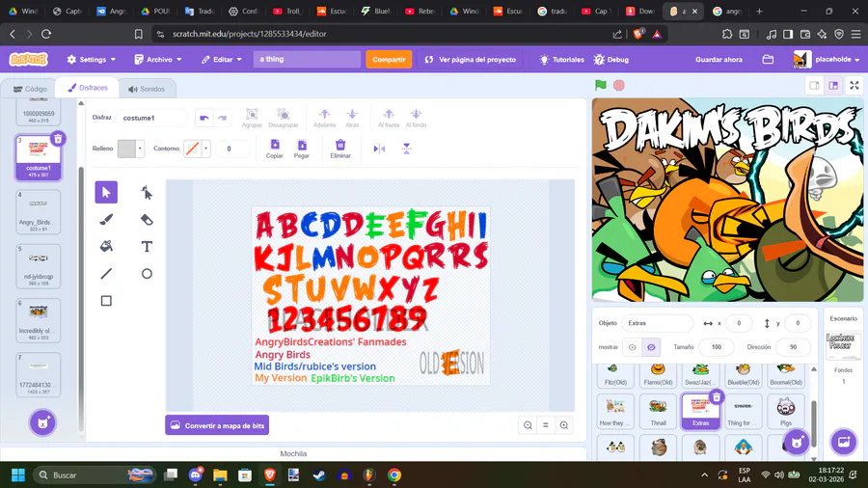Switch to the Código tab
Viewport: 868px width, 488px height.
[31, 89]
